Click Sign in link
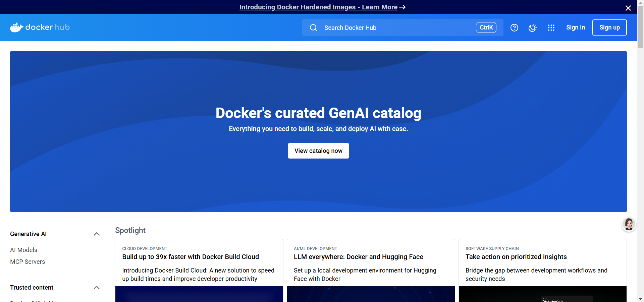Screen dimensions: 644x302 [576, 27]
